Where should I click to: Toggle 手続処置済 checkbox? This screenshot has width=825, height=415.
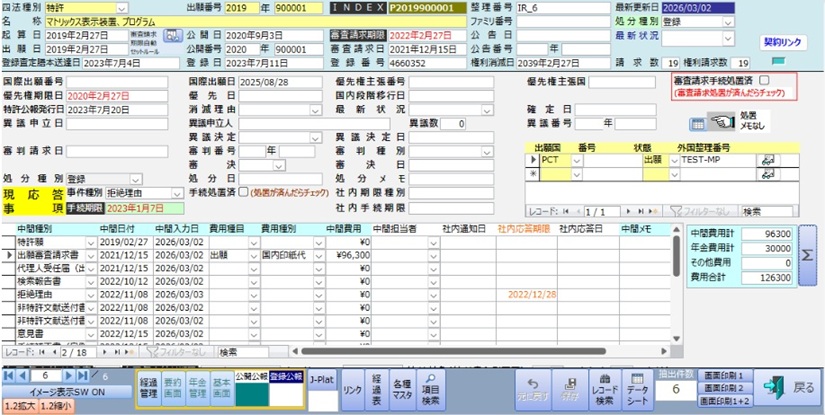[x=243, y=192]
